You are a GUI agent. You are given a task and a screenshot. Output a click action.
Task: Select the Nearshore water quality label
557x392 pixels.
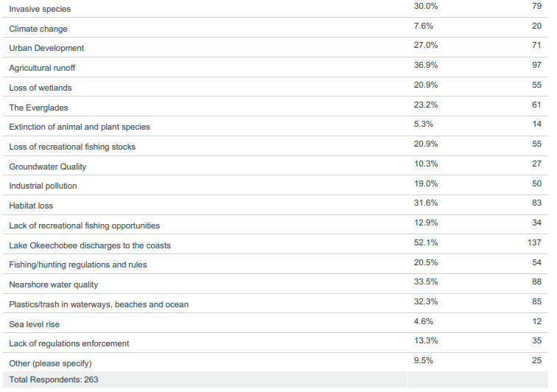[53, 284]
